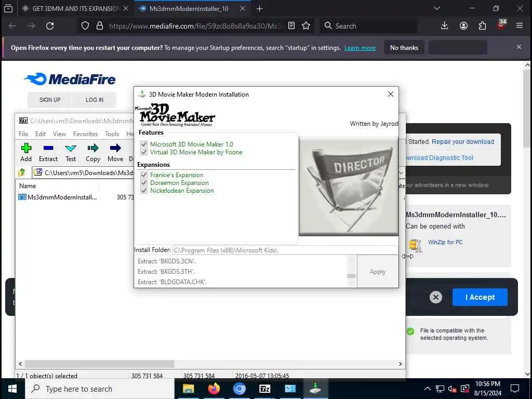Click No thanks in Firefox notification

[x=404, y=47]
